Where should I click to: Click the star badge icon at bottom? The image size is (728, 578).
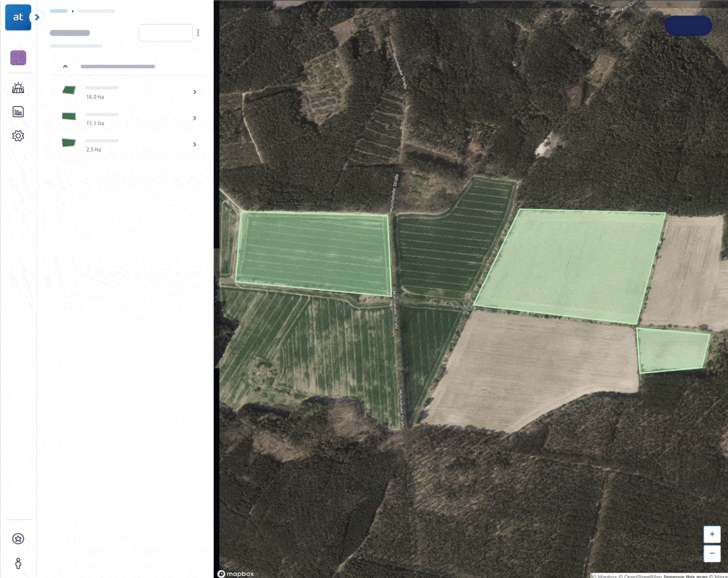[x=18, y=539]
